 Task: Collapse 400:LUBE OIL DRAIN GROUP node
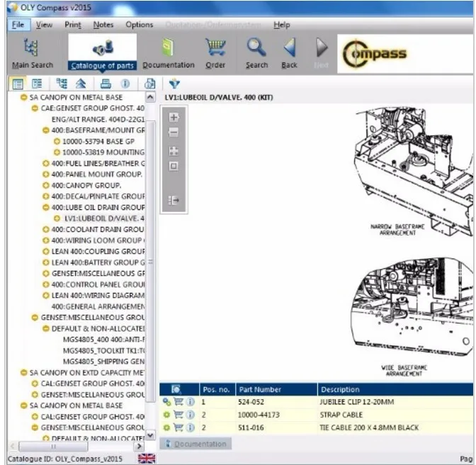coord(46,207)
